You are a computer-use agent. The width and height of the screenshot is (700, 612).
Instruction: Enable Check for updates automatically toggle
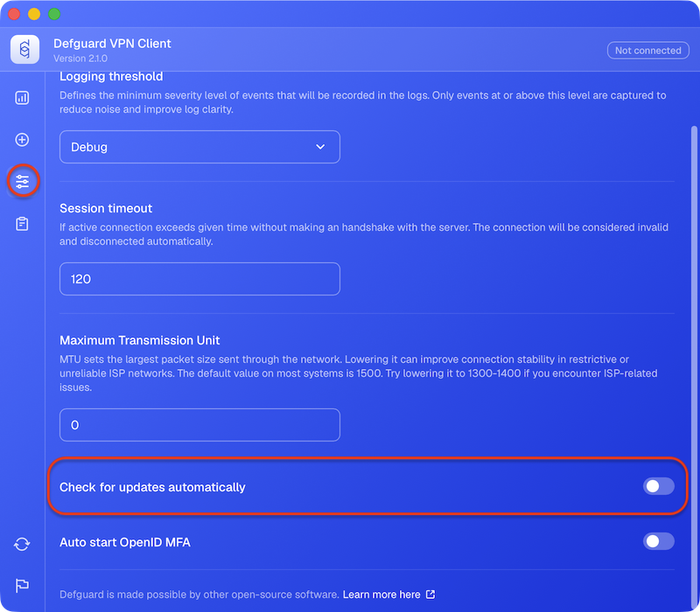659,486
